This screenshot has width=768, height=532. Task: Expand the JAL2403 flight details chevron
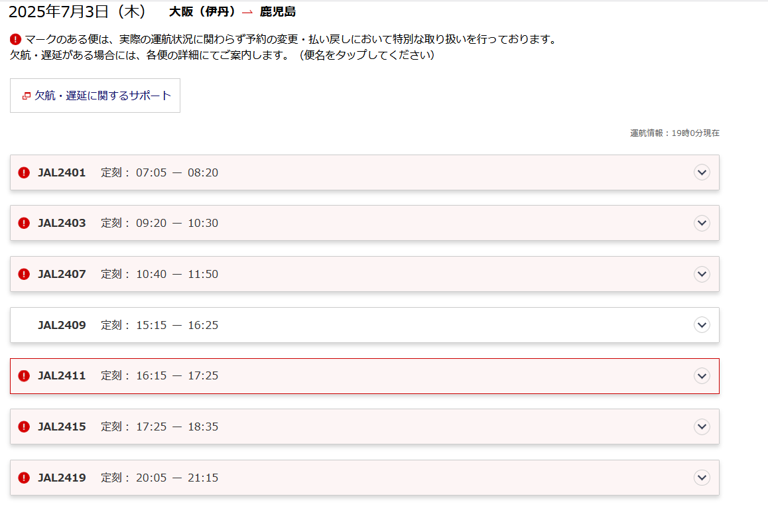(702, 223)
